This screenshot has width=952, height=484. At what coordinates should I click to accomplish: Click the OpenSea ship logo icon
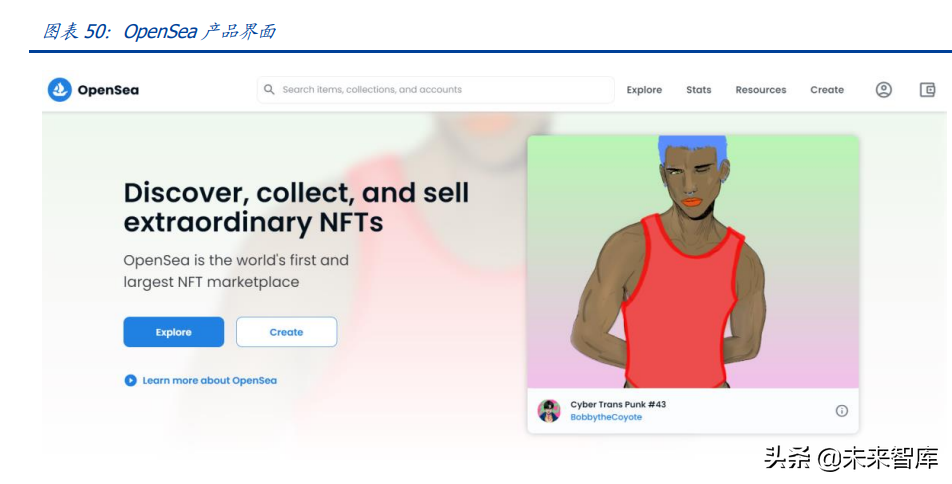(x=60, y=90)
